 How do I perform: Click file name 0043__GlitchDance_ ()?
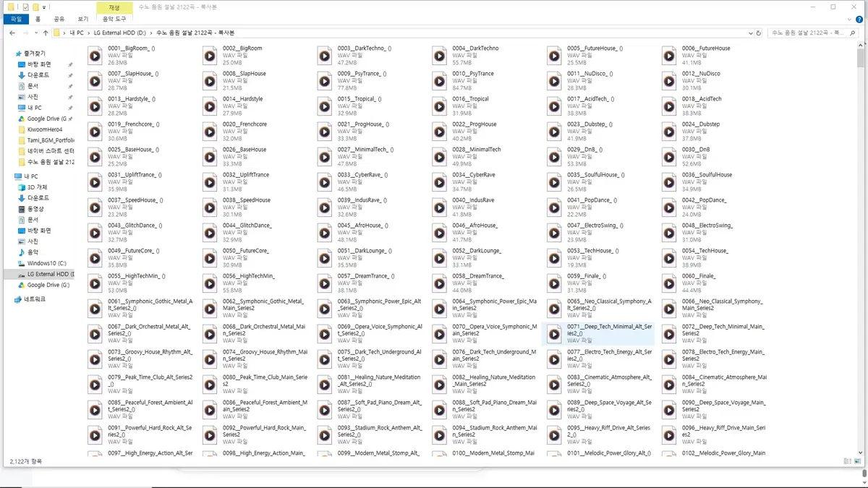[135, 226]
